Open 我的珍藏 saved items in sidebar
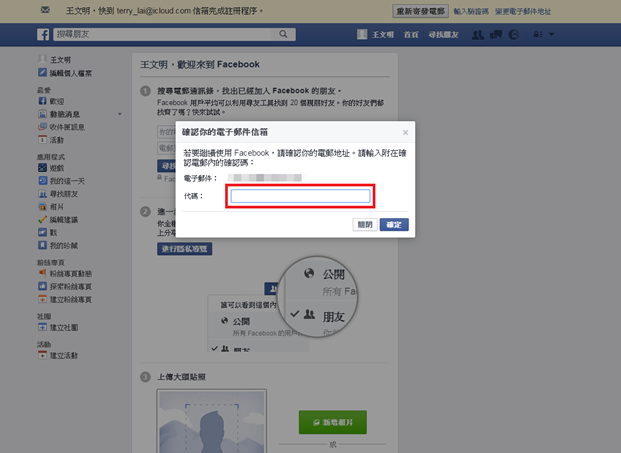Viewport: 621px width, 453px height. click(x=58, y=246)
